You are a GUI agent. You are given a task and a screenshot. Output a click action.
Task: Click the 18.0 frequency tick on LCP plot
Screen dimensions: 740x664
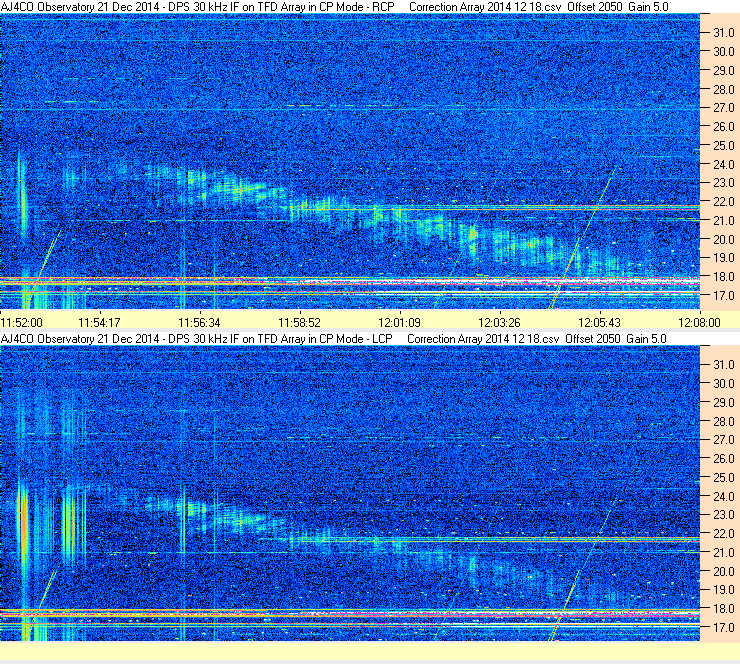click(723, 609)
